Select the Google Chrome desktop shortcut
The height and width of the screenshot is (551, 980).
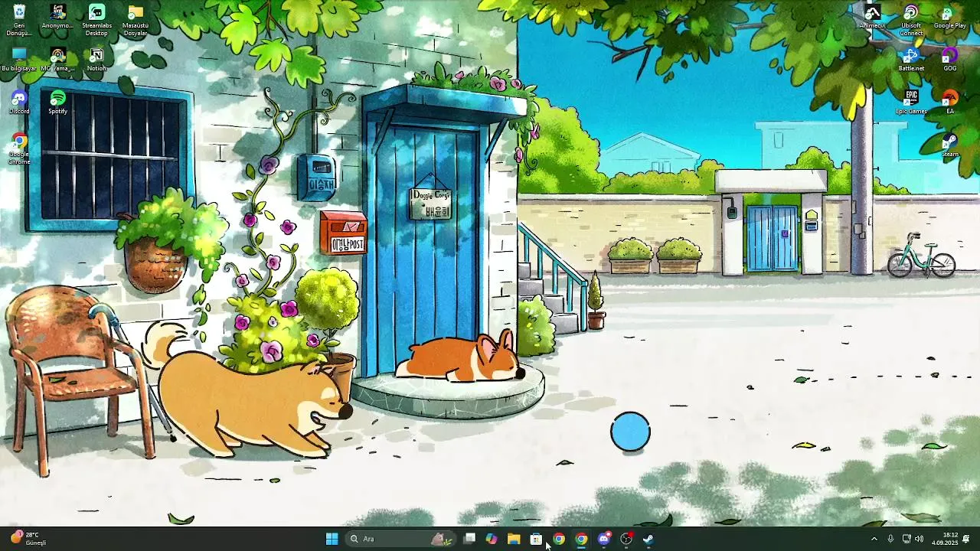point(19,148)
